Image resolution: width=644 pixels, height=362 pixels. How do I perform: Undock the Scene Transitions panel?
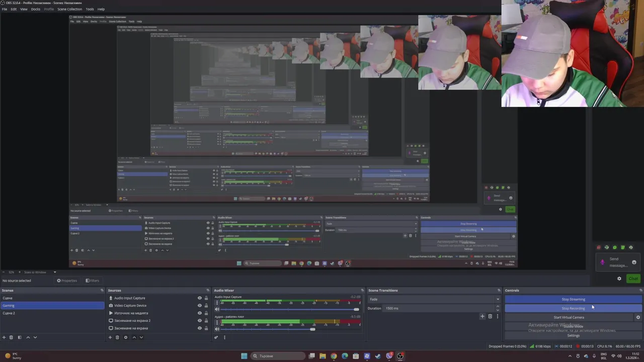(499, 290)
